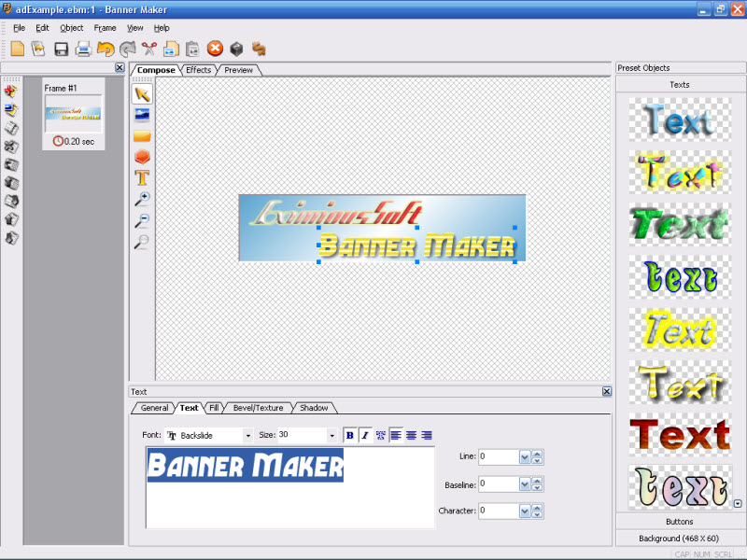Set text alignment to center
This screenshot has width=747, height=560.
tap(412, 435)
